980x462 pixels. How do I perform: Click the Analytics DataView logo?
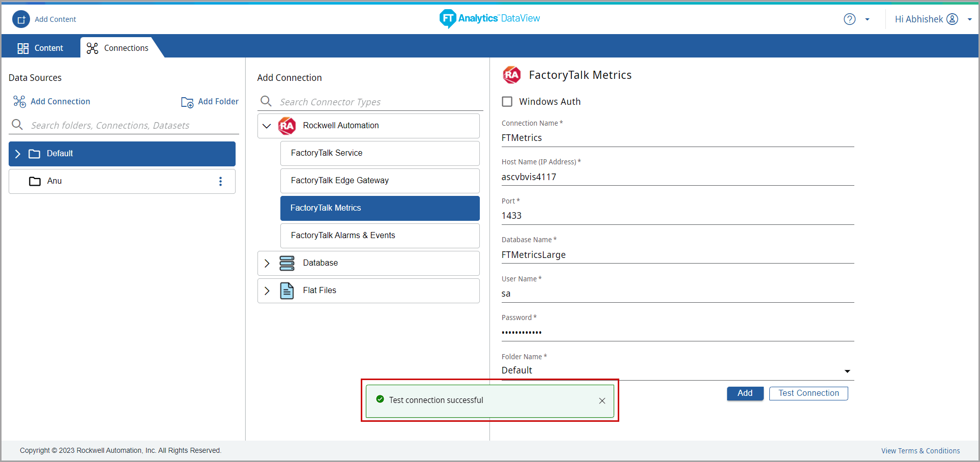tap(489, 19)
